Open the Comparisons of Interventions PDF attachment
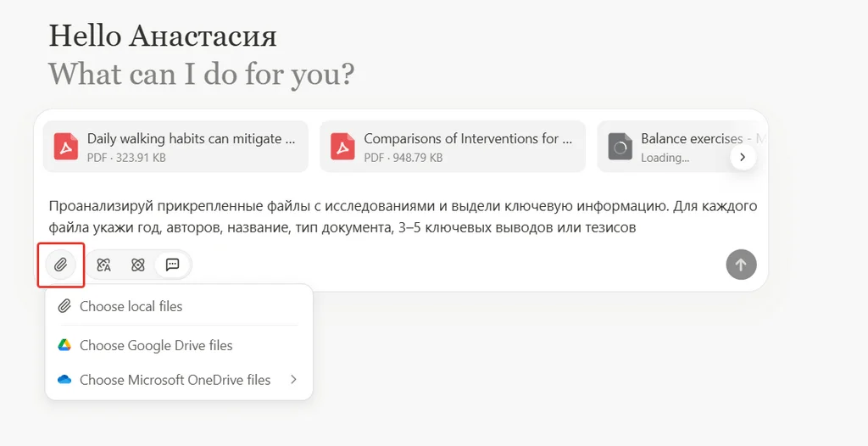The height and width of the screenshot is (446, 868). [x=462, y=147]
